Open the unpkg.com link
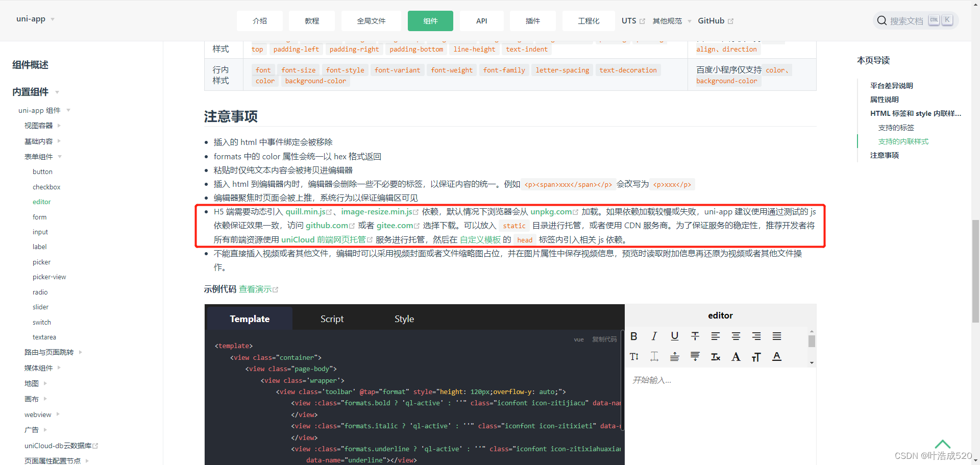This screenshot has height=465, width=980. coord(554,212)
